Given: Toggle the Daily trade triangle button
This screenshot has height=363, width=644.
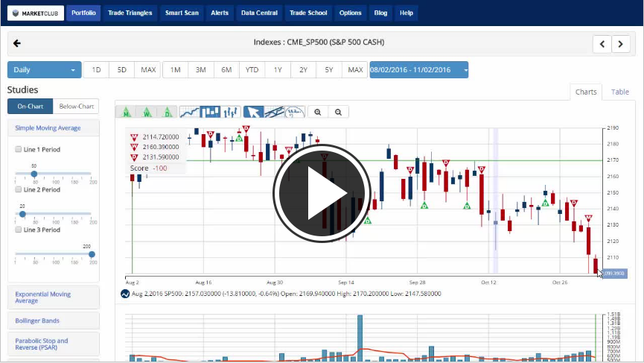Looking at the screenshot, I should [168, 112].
